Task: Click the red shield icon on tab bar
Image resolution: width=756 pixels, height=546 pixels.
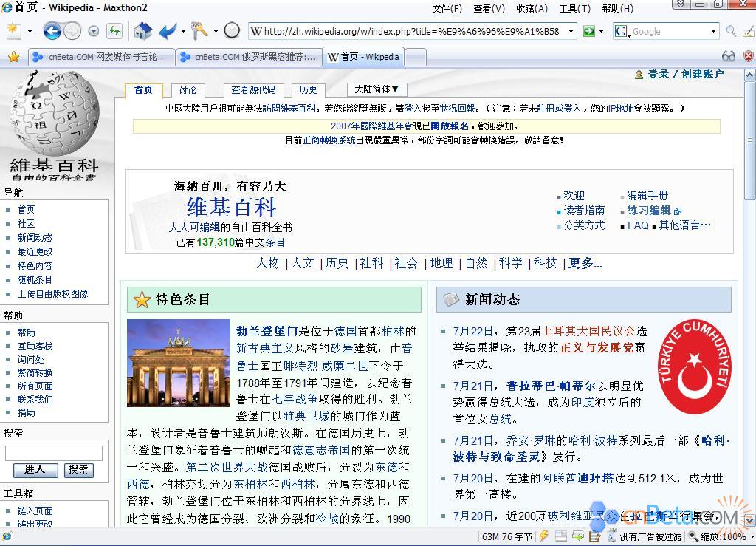Action: coord(749,56)
